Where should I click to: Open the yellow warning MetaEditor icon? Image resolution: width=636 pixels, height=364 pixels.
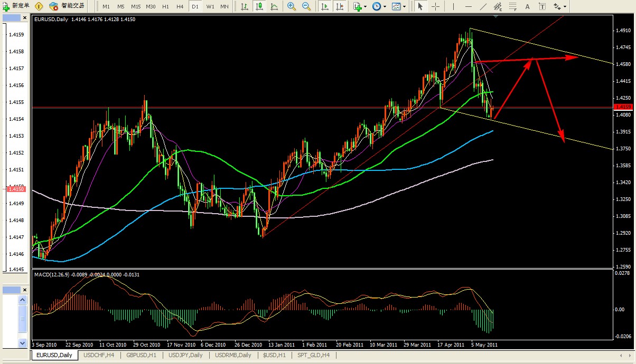[39, 6]
